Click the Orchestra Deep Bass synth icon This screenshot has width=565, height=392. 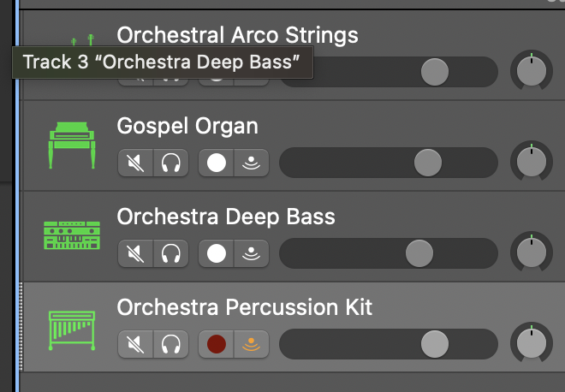click(x=72, y=235)
